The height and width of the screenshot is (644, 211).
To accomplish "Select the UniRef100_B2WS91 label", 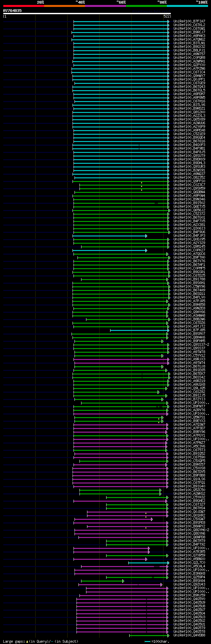I will [189, 170].
